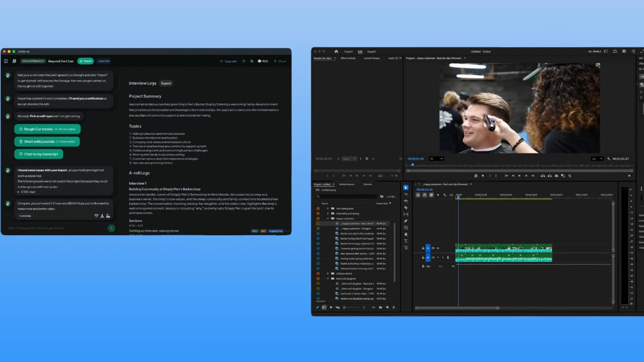This screenshot has height=362, width=644.
Task: Click the Eddie AI chat input field
Action: click(55, 228)
